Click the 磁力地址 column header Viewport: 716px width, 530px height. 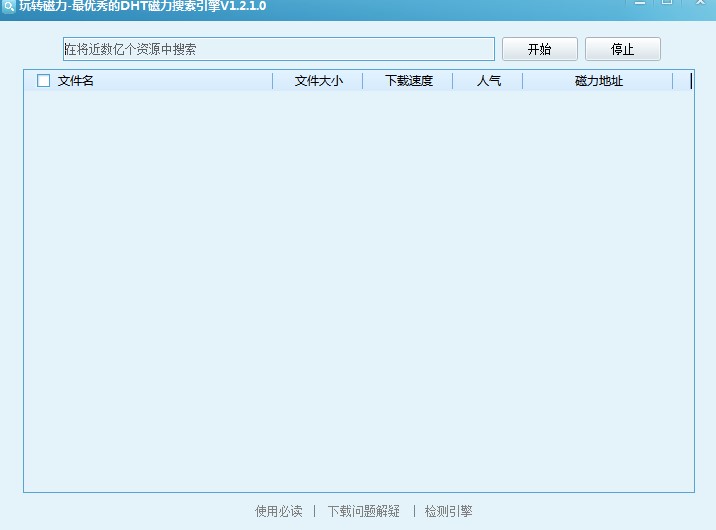point(598,81)
